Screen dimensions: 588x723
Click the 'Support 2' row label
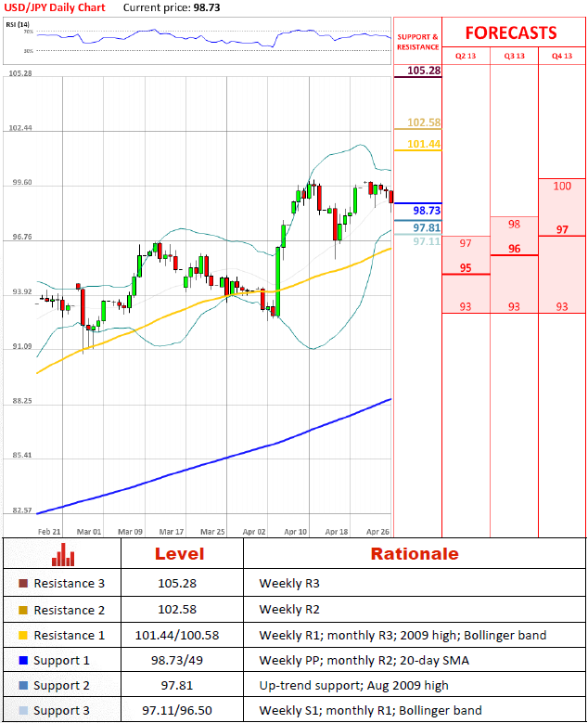tap(62, 686)
